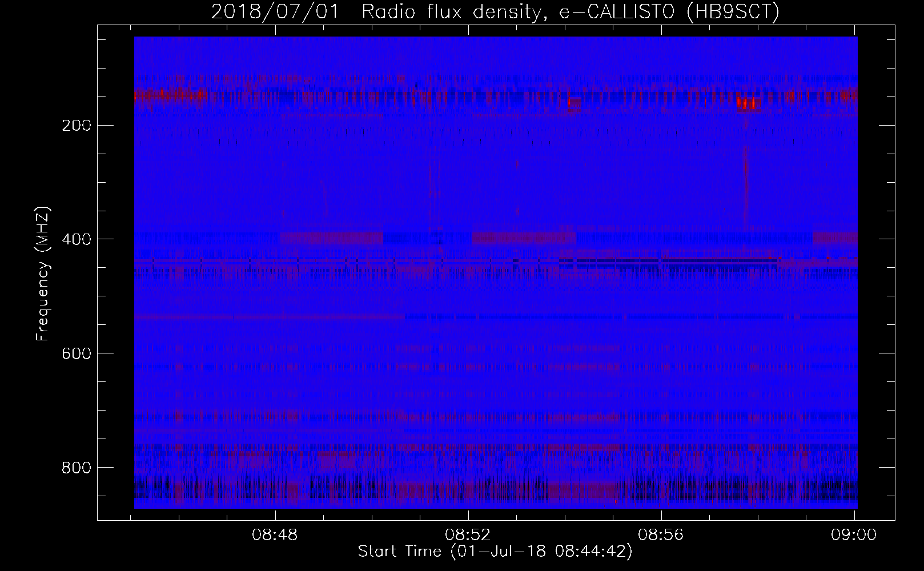Click the 08:56 time tick label
The width and height of the screenshot is (924, 571).
[x=661, y=535]
